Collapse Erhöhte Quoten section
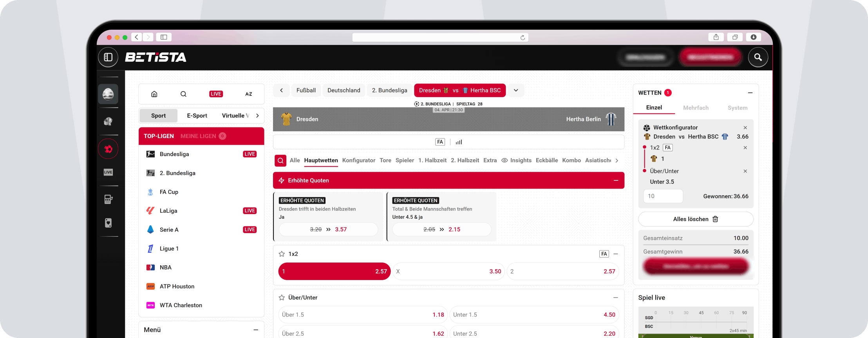Screen dimensions: 868x338 (x=616, y=180)
